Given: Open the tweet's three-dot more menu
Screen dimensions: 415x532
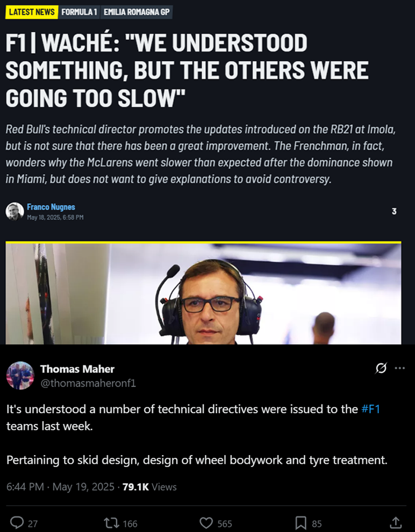Looking at the screenshot, I should 399,368.
